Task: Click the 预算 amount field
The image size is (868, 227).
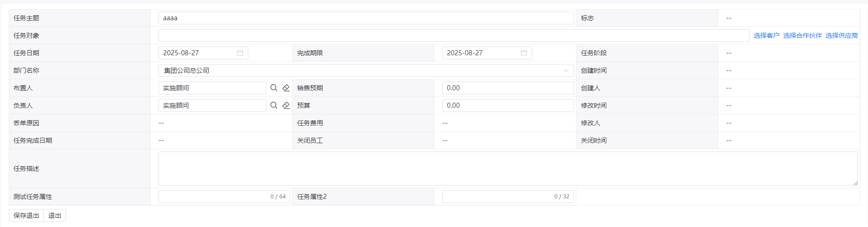Action: pyautogui.click(x=508, y=105)
